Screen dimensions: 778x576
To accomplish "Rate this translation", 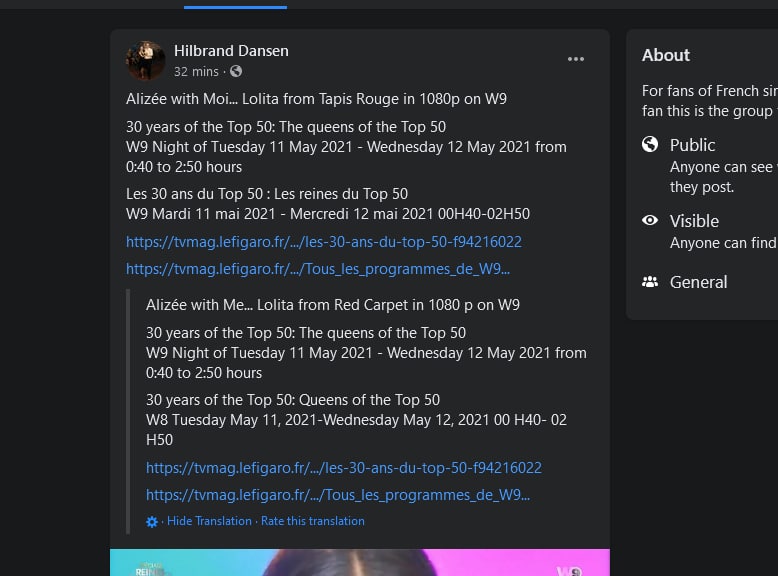I will click(313, 521).
